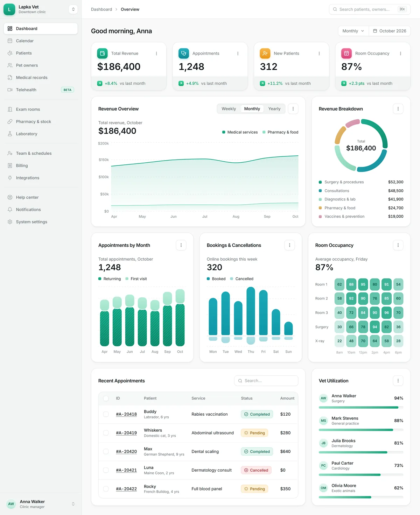
Task: Open appointment link #A-20421
Action: click(126, 470)
